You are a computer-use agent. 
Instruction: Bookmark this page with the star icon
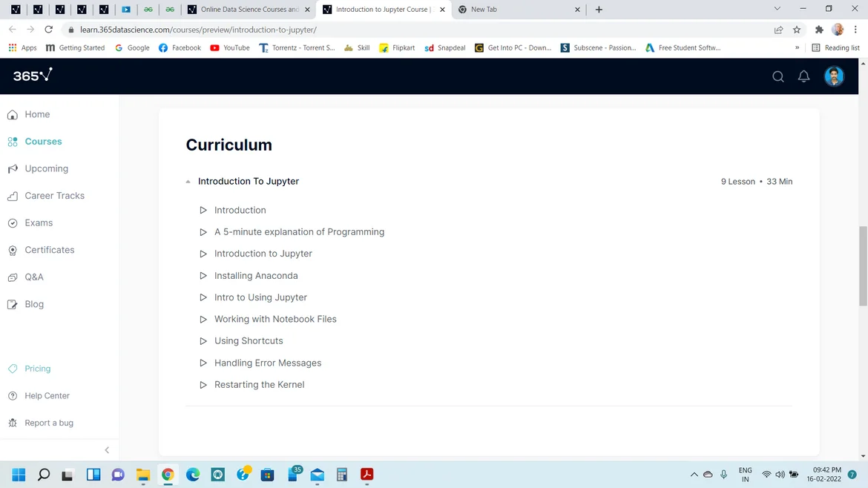pos(797,30)
